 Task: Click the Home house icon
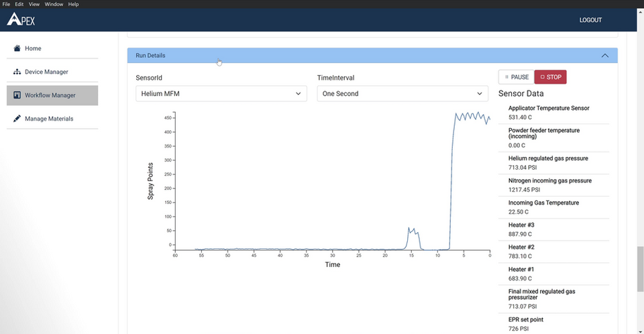[17, 48]
